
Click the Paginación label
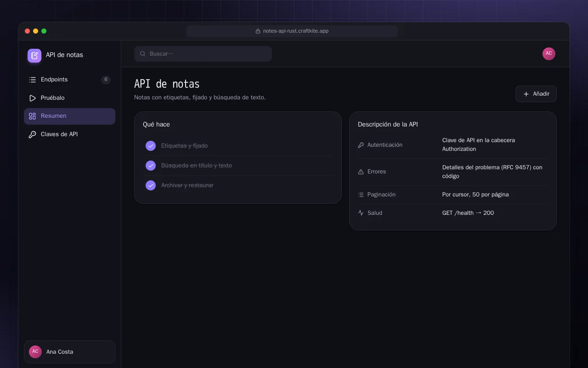[381, 195]
